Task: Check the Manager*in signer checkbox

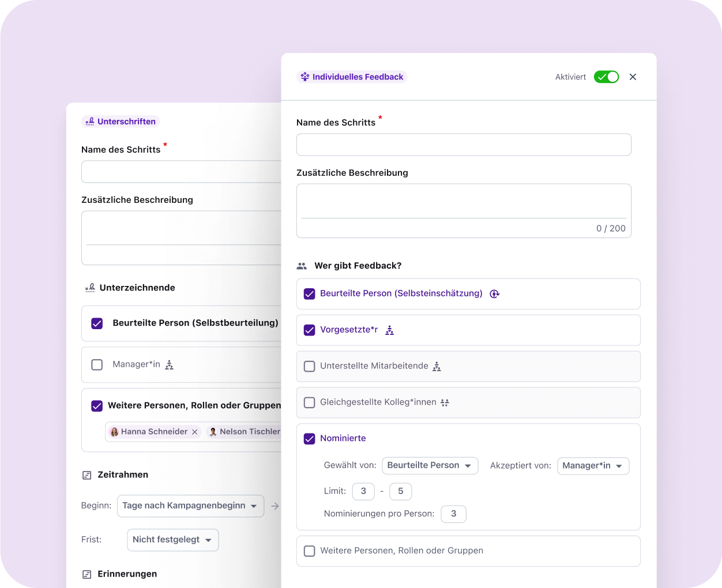Action: click(97, 365)
